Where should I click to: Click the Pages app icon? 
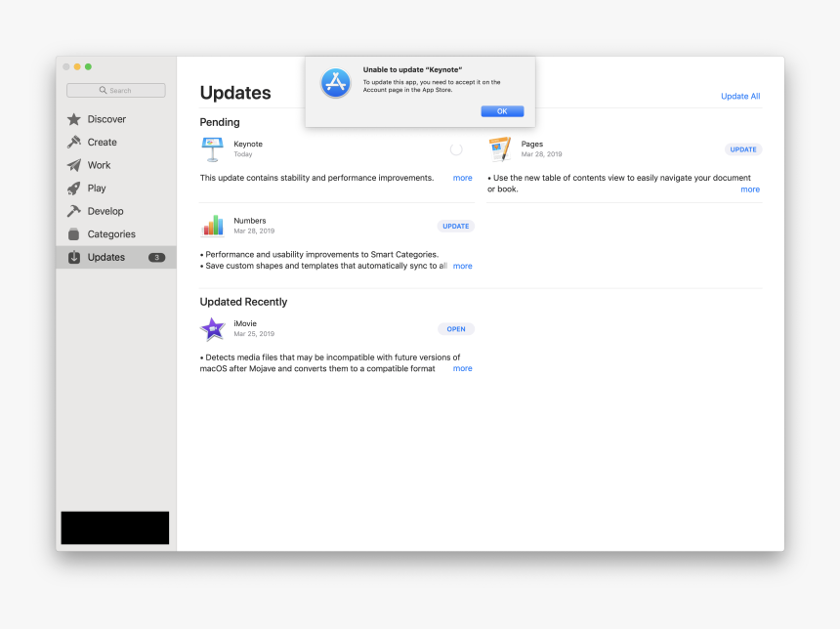pyautogui.click(x=500, y=148)
